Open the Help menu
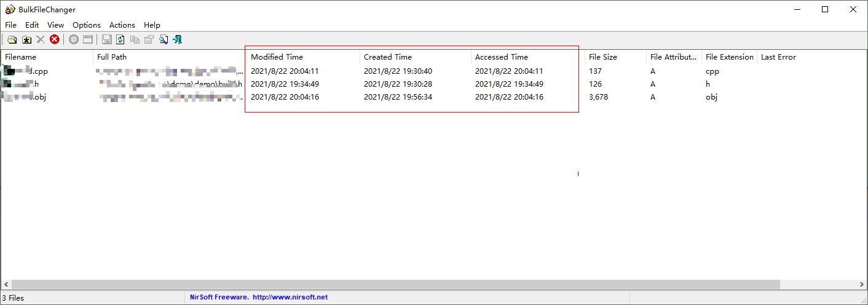 pyautogui.click(x=152, y=25)
